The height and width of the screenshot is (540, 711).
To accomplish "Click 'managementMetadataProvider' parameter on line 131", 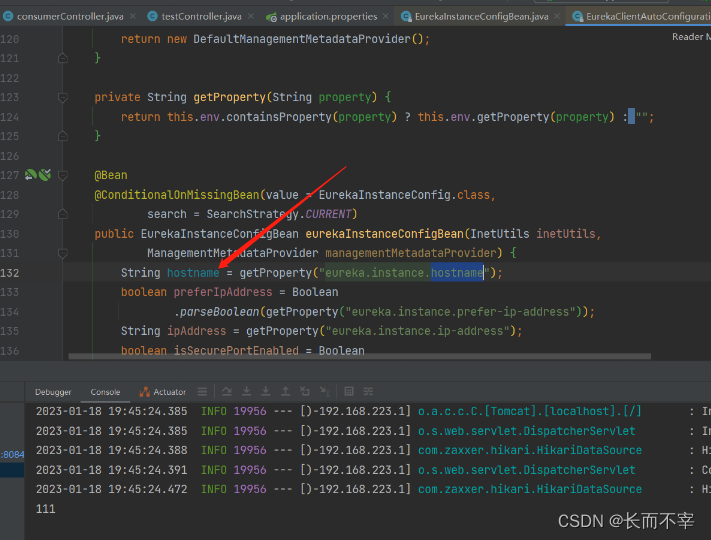I will pyautogui.click(x=410, y=253).
